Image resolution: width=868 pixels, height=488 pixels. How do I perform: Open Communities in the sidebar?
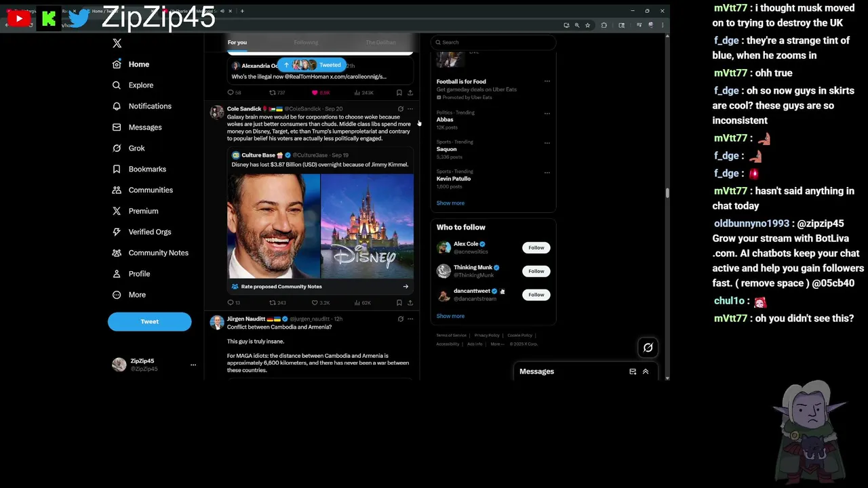[142, 190]
